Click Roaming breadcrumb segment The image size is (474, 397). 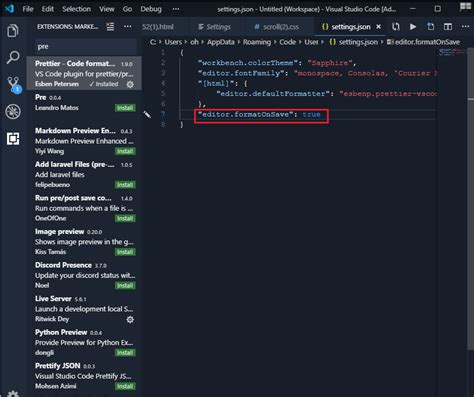(x=257, y=42)
